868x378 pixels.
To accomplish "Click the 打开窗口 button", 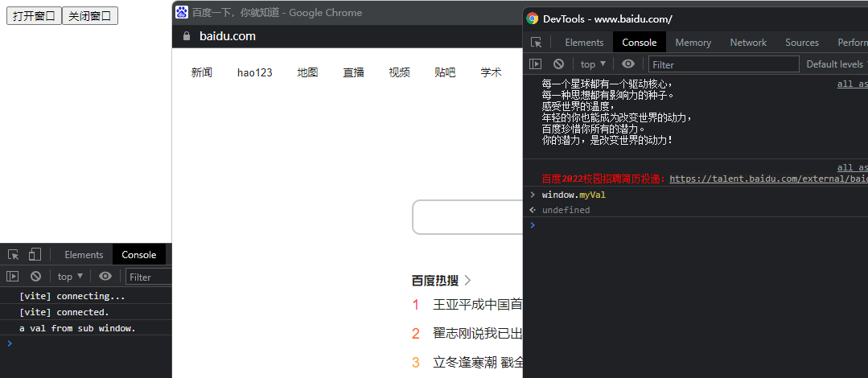I will 34,16.
